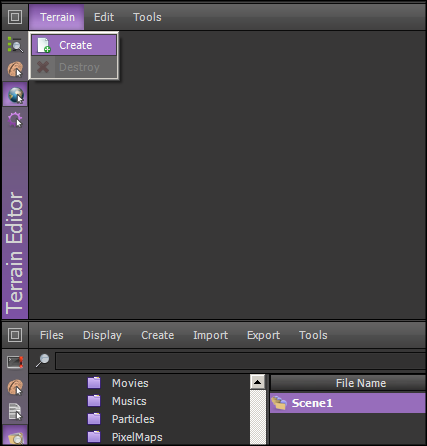Choose the Destroy menu entry
427x446 pixels.
[74, 67]
